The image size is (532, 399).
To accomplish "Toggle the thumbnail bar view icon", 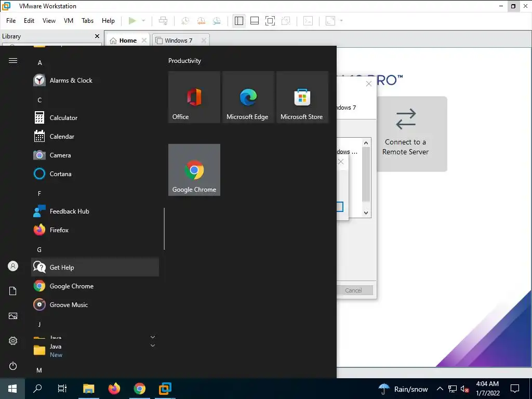I will (255, 21).
